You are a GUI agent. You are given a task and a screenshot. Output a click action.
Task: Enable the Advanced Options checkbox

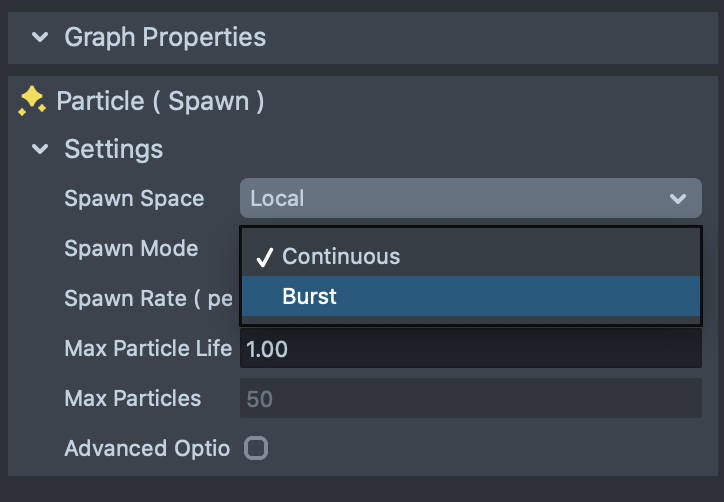[257, 448]
